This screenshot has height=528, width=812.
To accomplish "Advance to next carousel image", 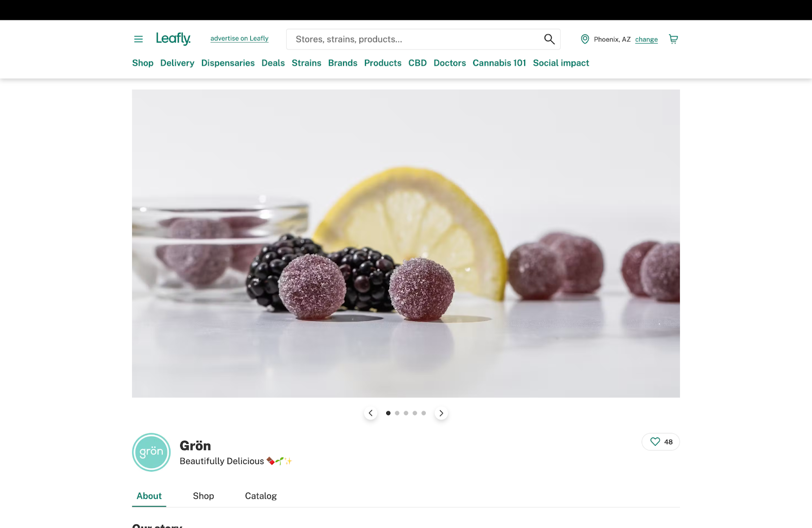I will pyautogui.click(x=441, y=413).
